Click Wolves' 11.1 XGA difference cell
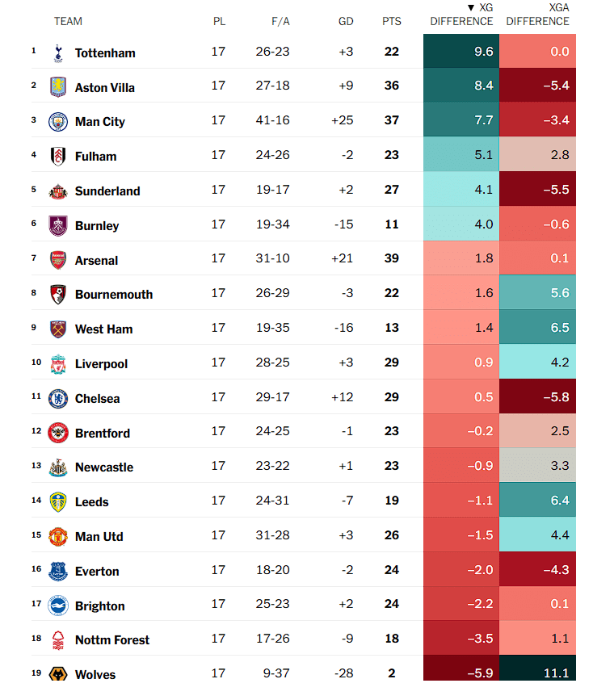This screenshot has height=700, width=614. (538, 673)
